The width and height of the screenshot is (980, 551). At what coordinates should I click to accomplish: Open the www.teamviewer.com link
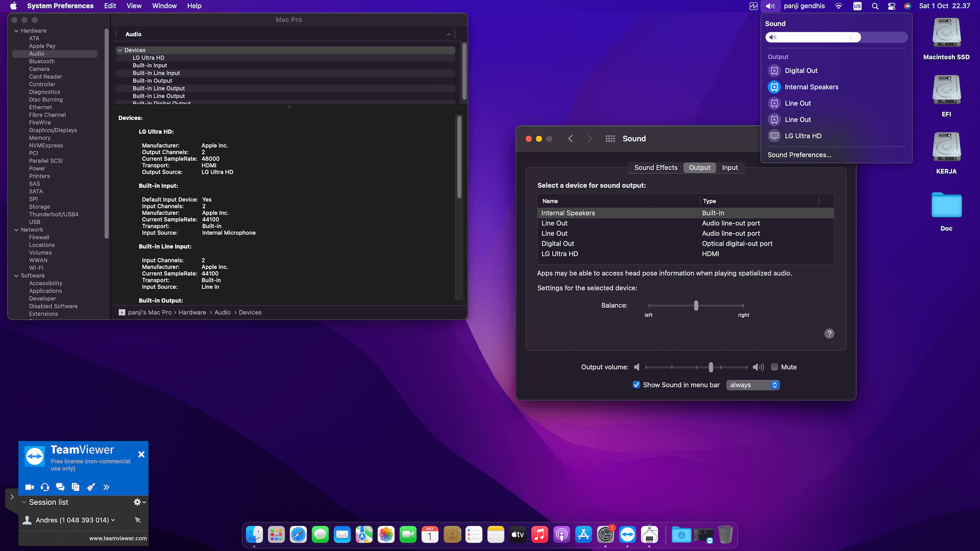tap(118, 538)
